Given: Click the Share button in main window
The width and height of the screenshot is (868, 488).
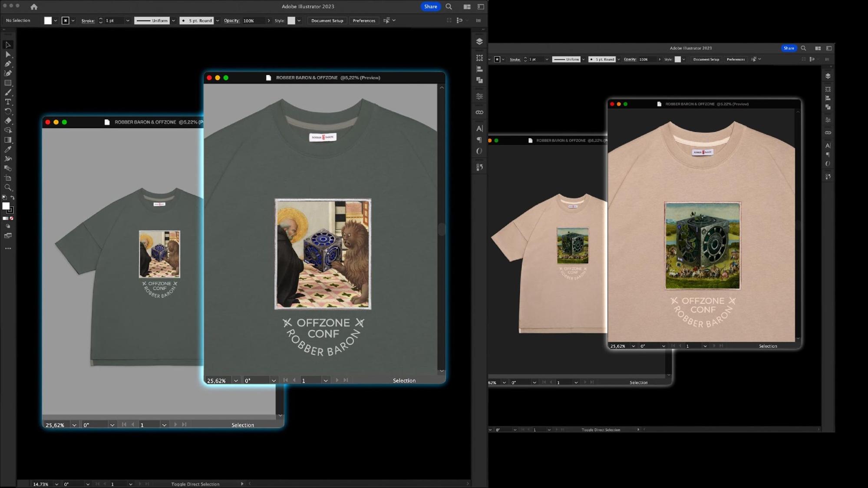Looking at the screenshot, I should [x=430, y=7].
